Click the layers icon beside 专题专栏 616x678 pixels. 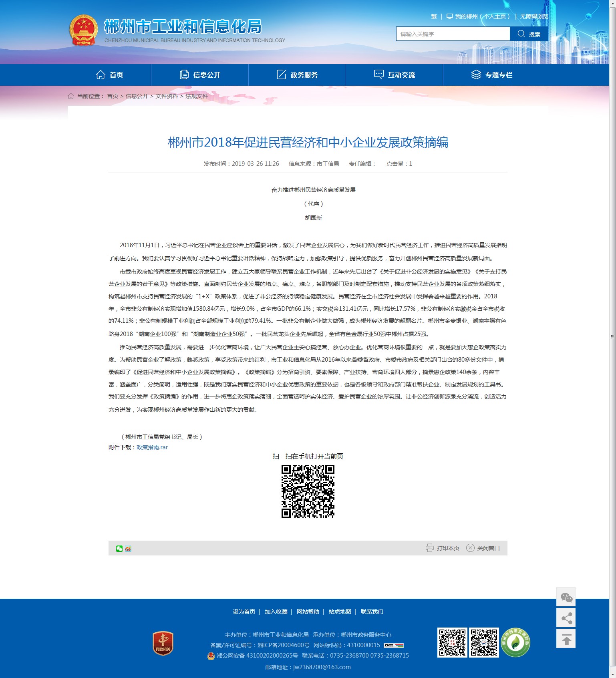(476, 74)
